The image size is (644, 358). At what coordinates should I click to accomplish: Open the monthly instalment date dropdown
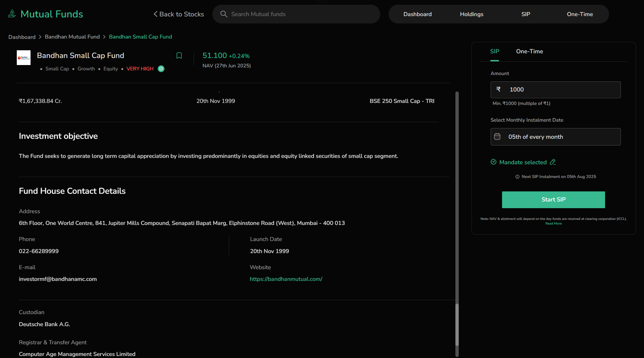click(555, 137)
